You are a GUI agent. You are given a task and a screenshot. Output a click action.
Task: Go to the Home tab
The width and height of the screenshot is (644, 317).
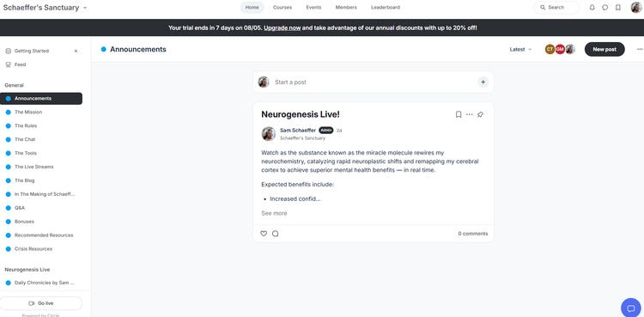point(252,8)
